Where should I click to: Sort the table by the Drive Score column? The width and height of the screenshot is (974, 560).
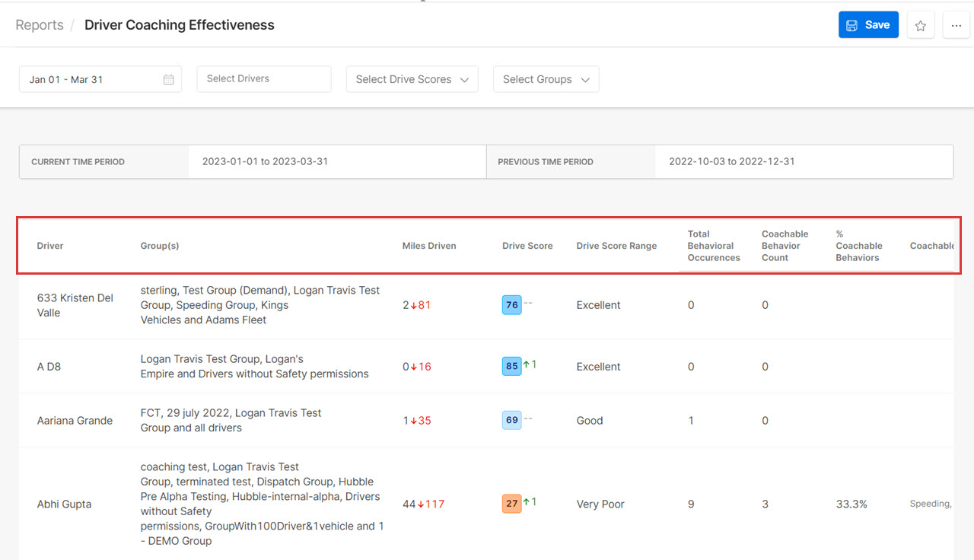pos(527,246)
